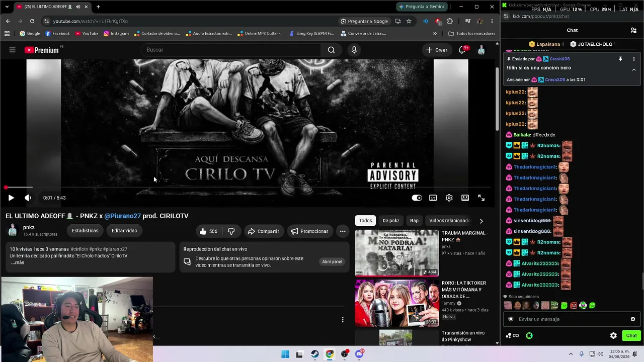Click the blue sound-wave extension icon
The width and height of the screenshot is (644, 362).
coord(426,21)
